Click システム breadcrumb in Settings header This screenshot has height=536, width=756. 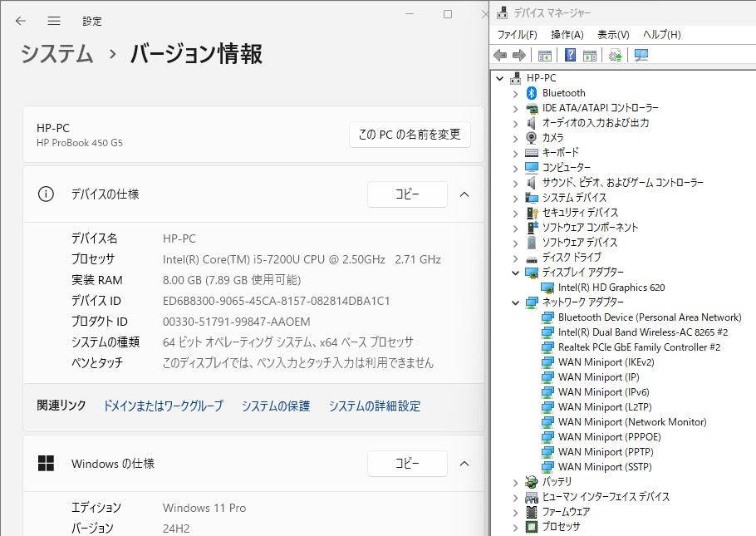pos(56,53)
